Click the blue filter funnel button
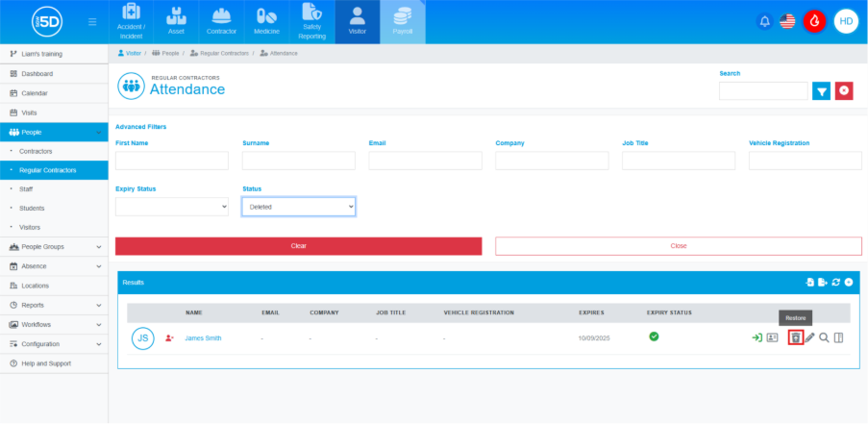Image resolution: width=868 pixels, height=424 pixels. point(821,90)
